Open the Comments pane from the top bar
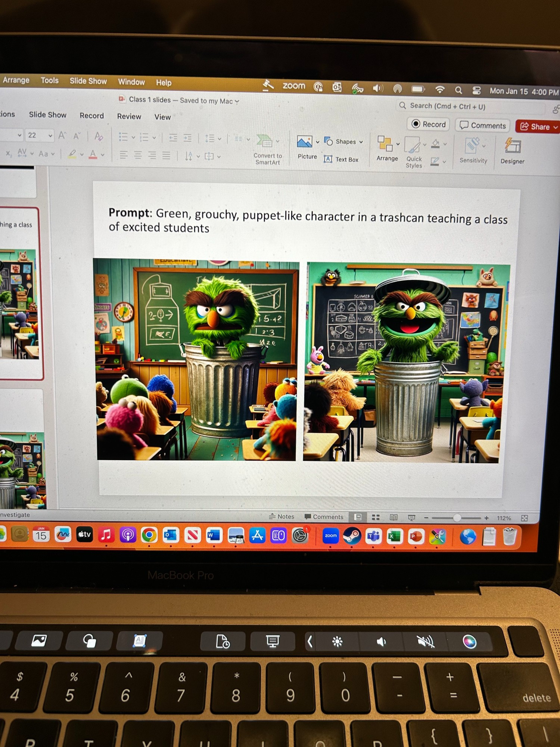Viewport: 560px width, 747px height. point(482,125)
